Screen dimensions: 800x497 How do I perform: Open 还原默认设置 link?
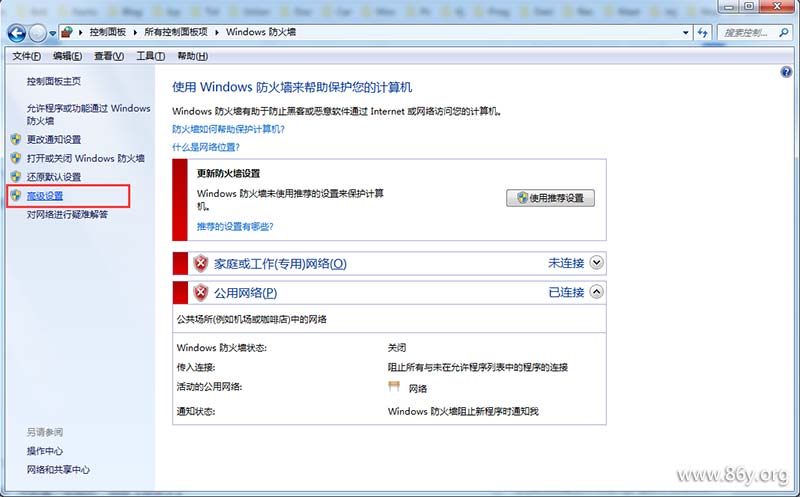tap(54, 177)
